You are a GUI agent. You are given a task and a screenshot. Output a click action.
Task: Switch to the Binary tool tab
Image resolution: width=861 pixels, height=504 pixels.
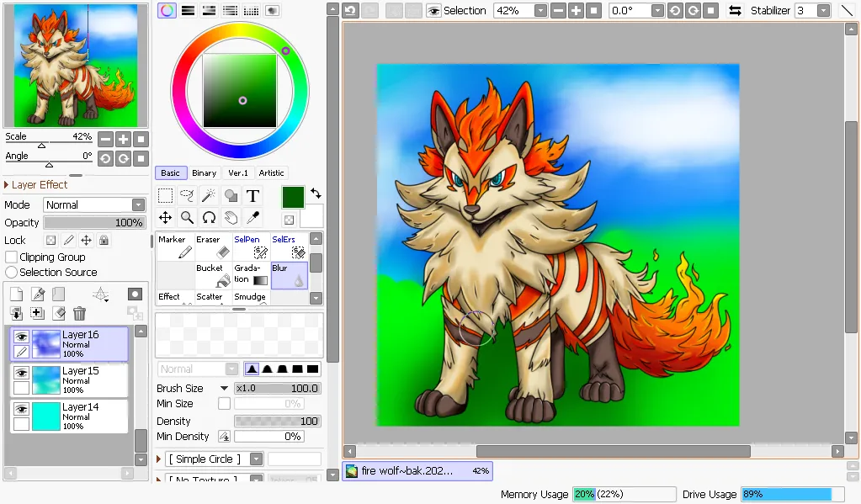click(205, 173)
